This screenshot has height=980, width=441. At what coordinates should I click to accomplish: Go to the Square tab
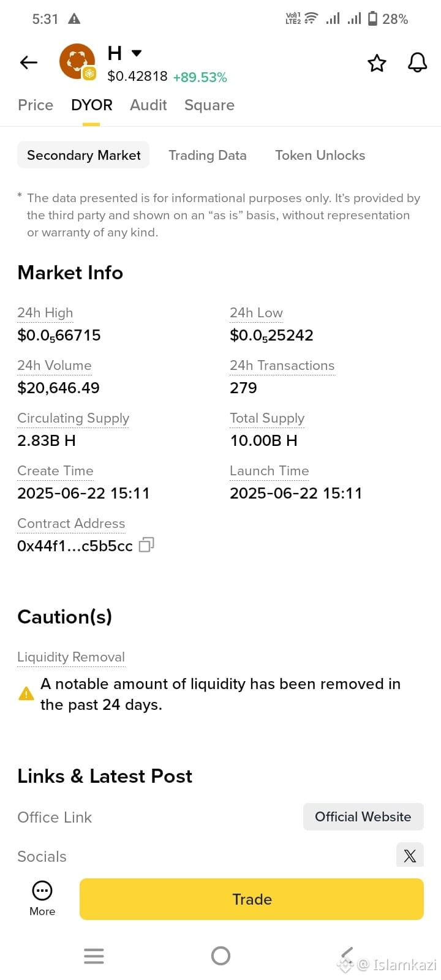tap(209, 105)
